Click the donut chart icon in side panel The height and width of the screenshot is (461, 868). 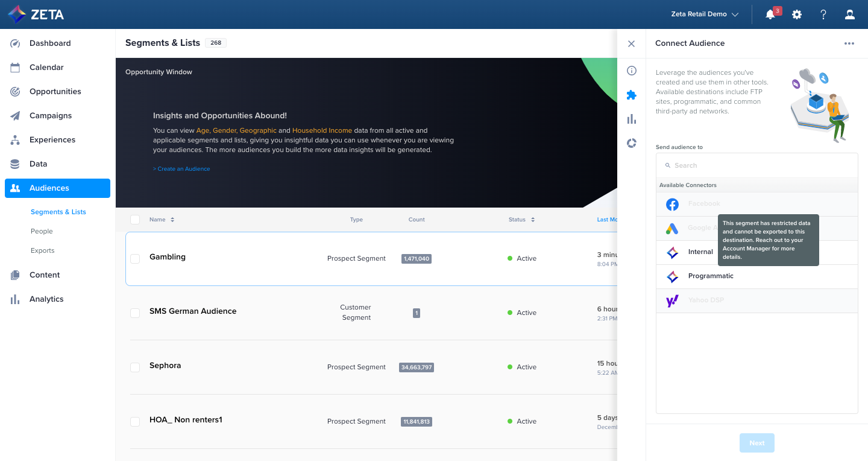pyautogui.click(x=631, y=143)
